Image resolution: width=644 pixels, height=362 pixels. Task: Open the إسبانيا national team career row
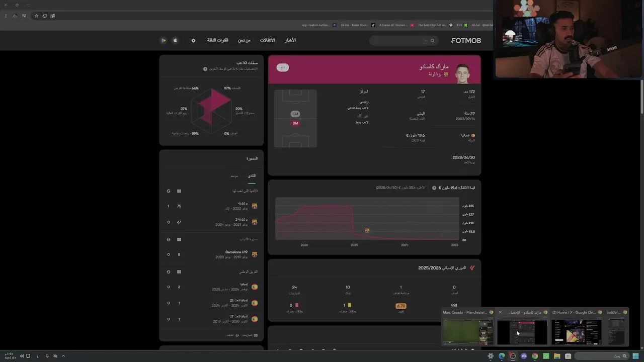212,287
